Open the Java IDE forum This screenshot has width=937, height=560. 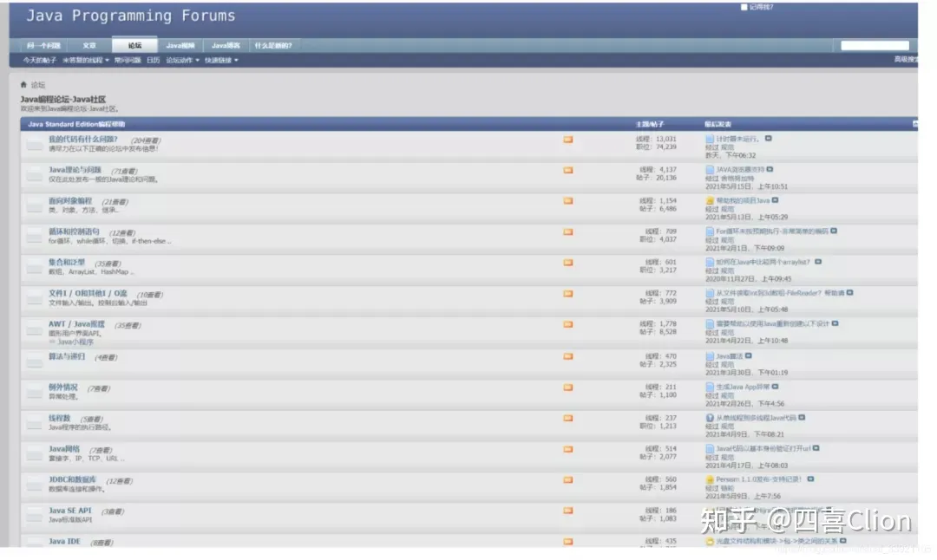click(64, 542)
